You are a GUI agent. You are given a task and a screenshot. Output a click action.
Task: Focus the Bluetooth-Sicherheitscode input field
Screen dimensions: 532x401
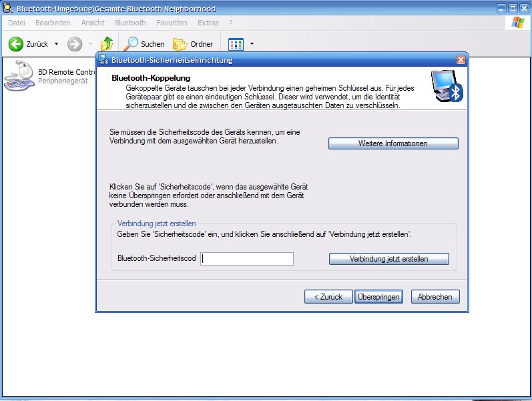[x=247, y=259]
